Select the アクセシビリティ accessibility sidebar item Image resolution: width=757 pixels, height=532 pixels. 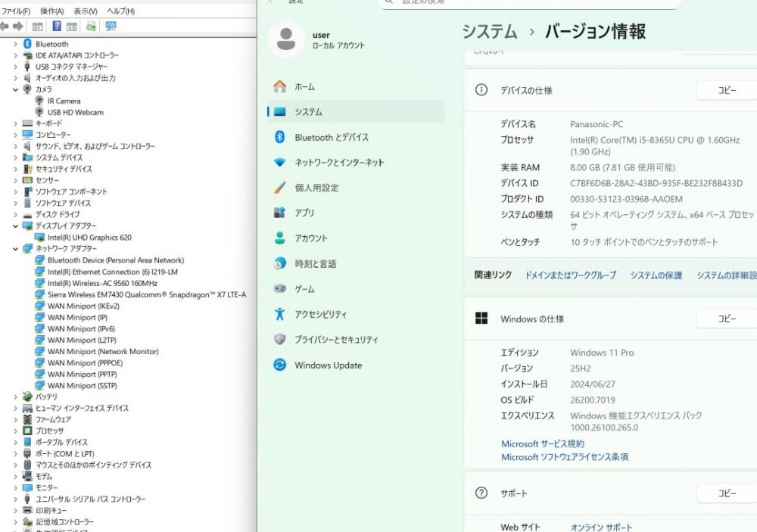pos(320,314)
